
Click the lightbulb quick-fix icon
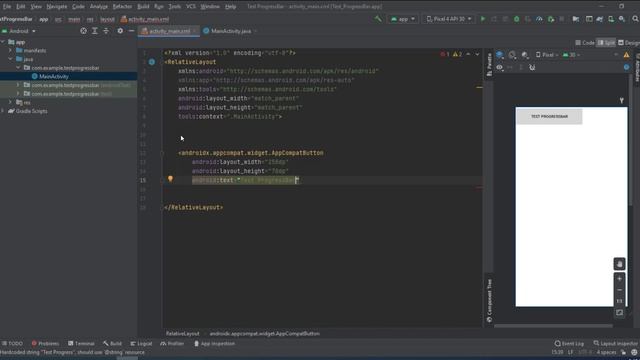(x=170, y=179)
